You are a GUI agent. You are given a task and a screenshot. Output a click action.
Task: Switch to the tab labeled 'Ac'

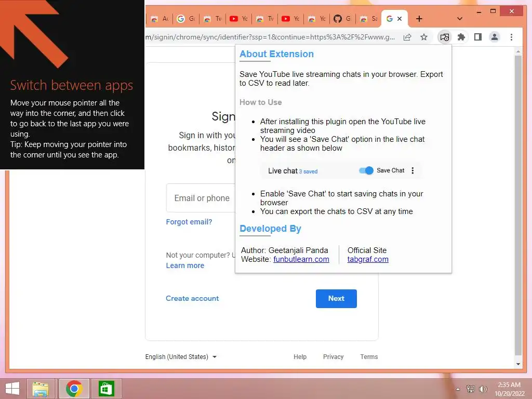[160, 19]
